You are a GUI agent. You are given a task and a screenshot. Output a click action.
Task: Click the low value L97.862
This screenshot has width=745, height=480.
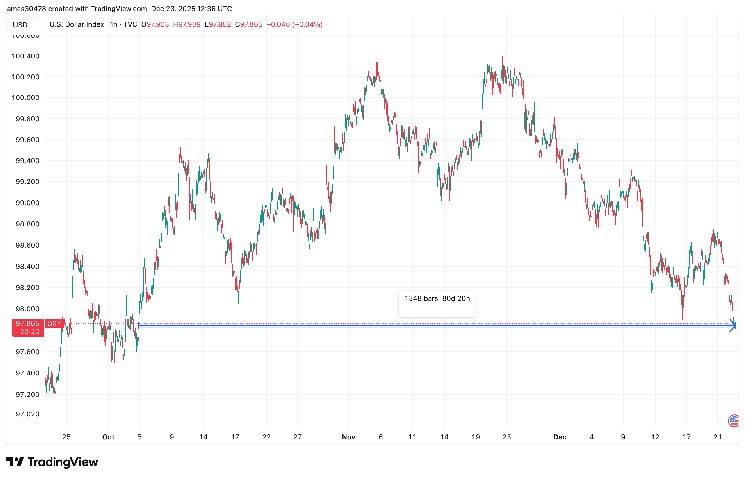[x=218, y=24]
